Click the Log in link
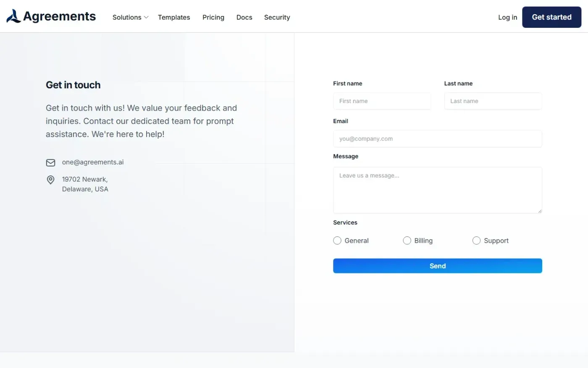The height and width of the screenshot is (368, 588). tap(508, 17)
